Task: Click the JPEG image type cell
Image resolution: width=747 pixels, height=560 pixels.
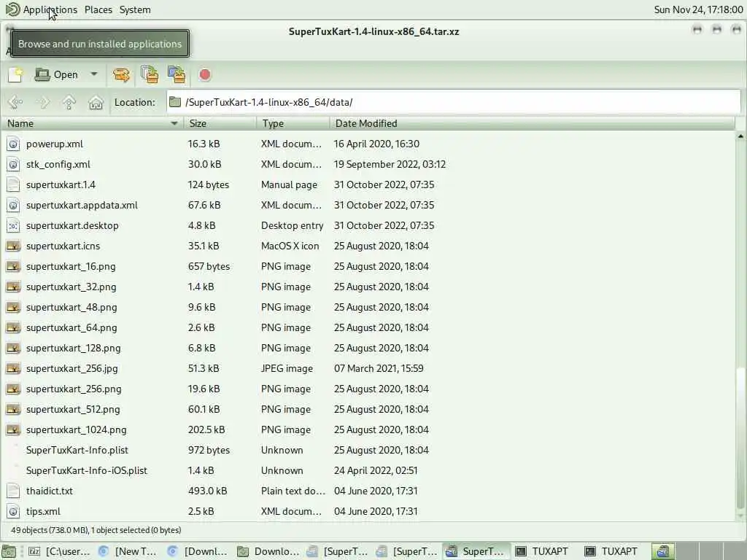Action: click(287, 368)
